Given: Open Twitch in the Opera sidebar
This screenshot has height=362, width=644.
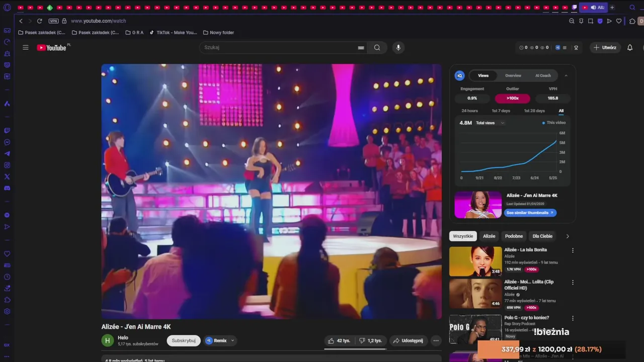Looking at the screenshot, I should pos(7,130).
